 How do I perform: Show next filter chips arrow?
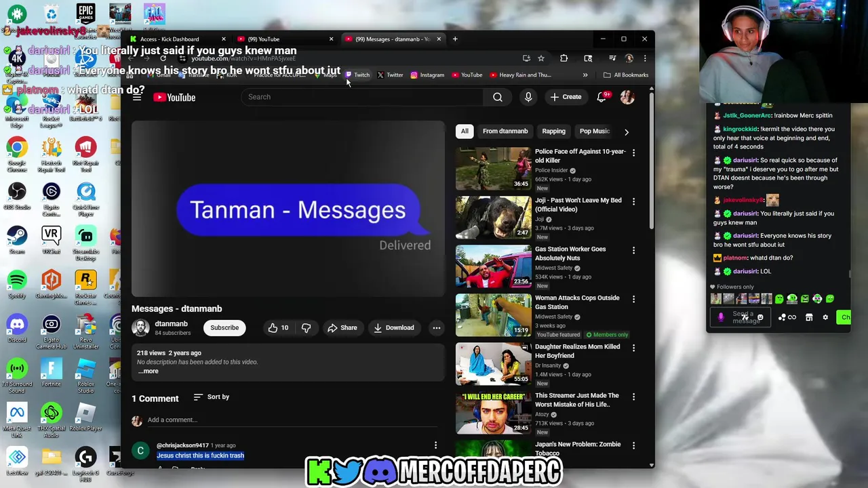pyautogui.click(x=627, y=131)
